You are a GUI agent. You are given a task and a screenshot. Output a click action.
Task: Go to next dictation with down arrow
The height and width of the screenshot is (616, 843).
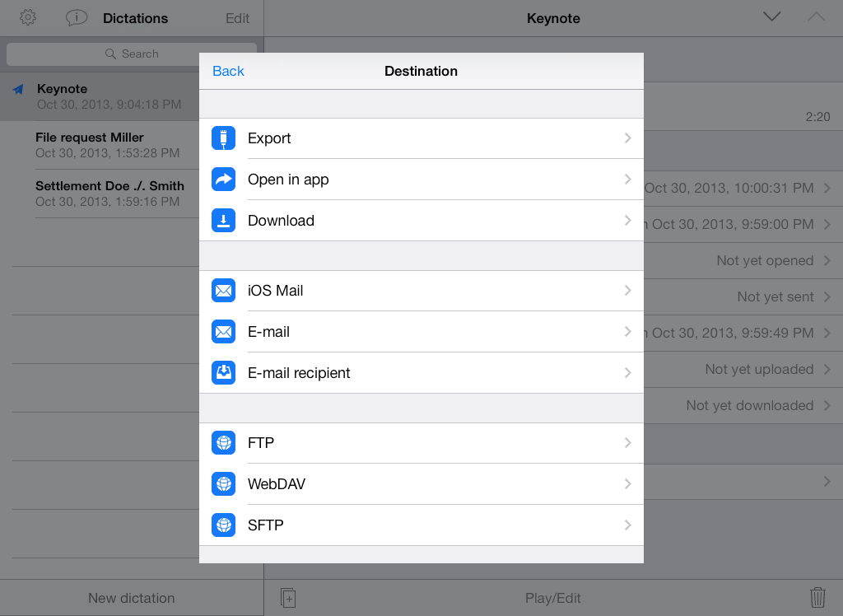[771, 16]
